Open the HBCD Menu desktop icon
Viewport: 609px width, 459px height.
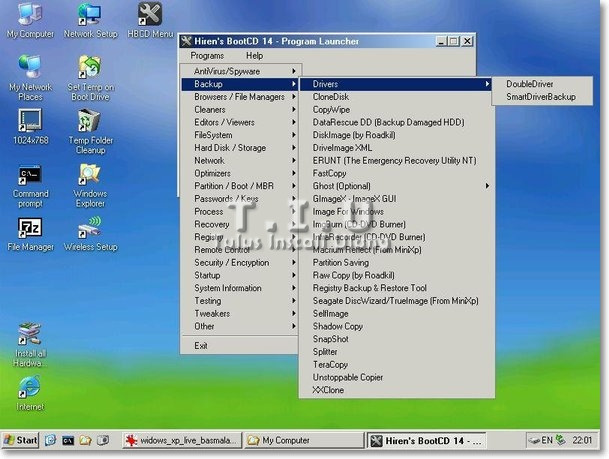click(x=150, y=20)
